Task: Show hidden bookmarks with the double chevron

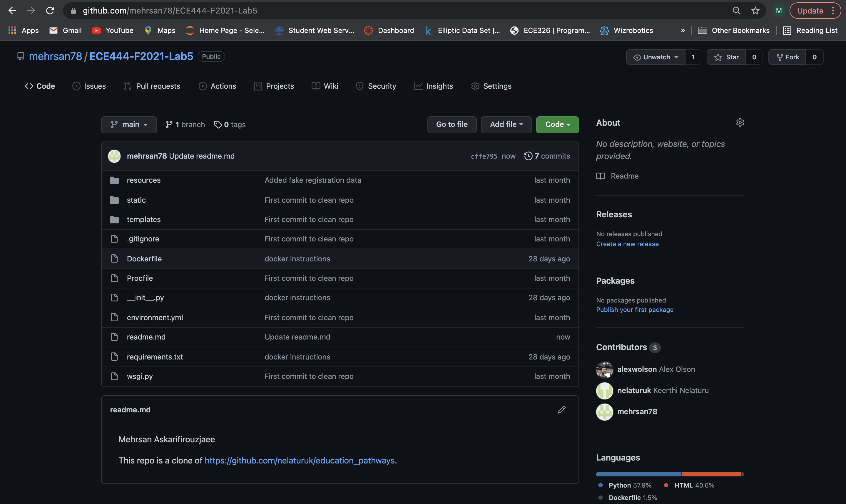Action: pyautogui.click(x=683, y=30)
